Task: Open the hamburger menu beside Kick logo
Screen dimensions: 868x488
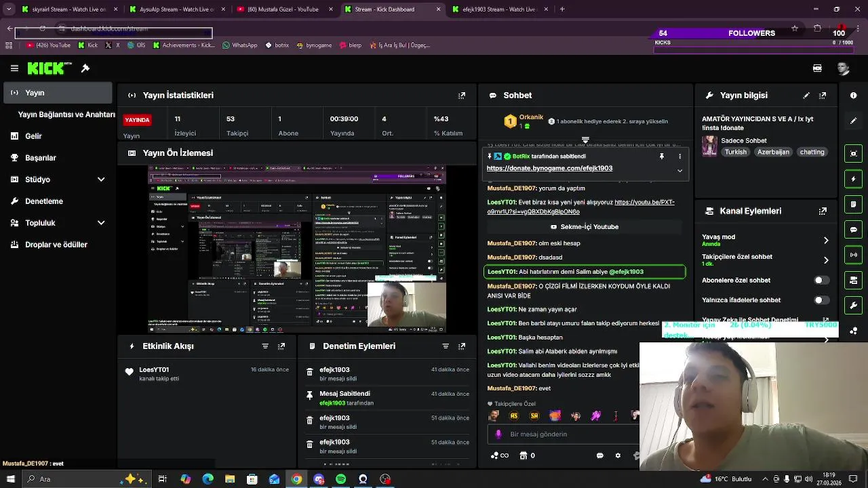Action: coord(14,68)
